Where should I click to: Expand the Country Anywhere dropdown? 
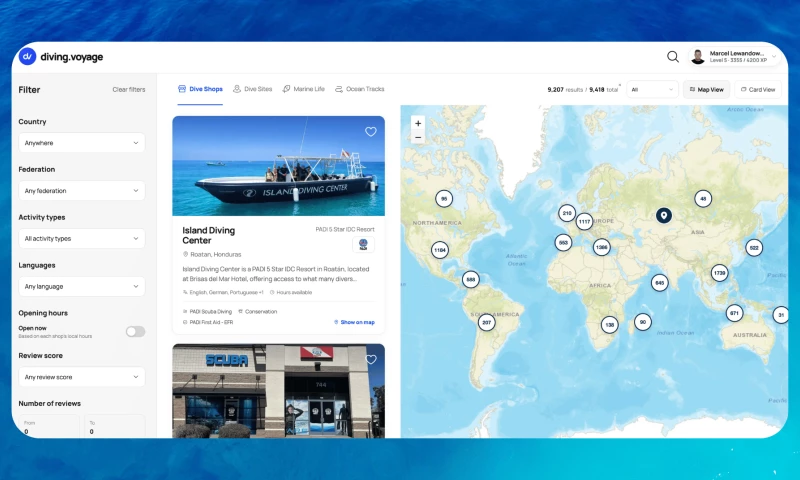(x=82, y=143)
